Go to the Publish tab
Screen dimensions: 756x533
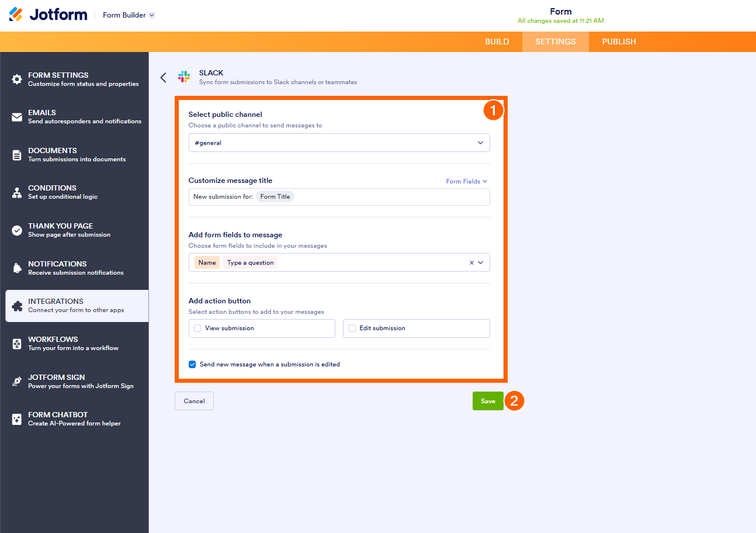click(x=619, y=41)
